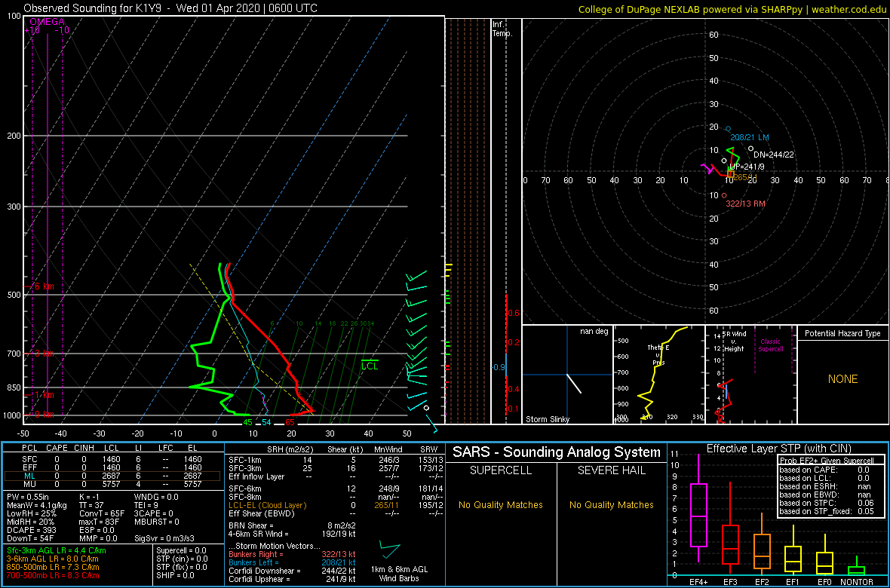Click 'DownT = 54F' value

pyautogui.click(x=30, y=537)
